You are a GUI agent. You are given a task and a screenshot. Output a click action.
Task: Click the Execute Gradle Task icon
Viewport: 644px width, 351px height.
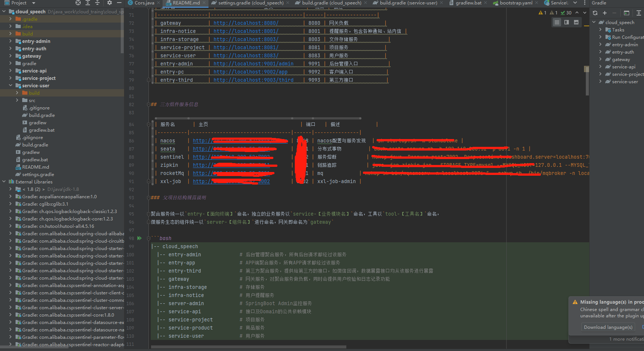tap(627, 13)
